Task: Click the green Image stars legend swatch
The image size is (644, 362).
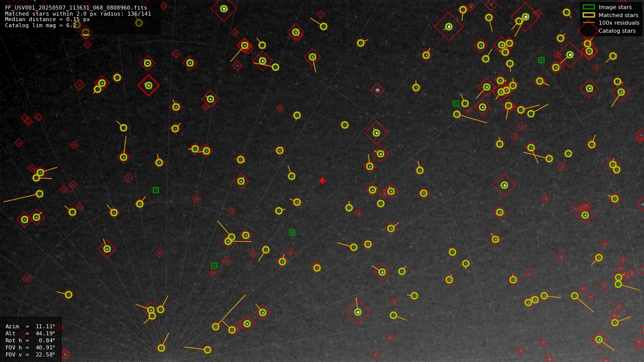Action: [589, 7]
